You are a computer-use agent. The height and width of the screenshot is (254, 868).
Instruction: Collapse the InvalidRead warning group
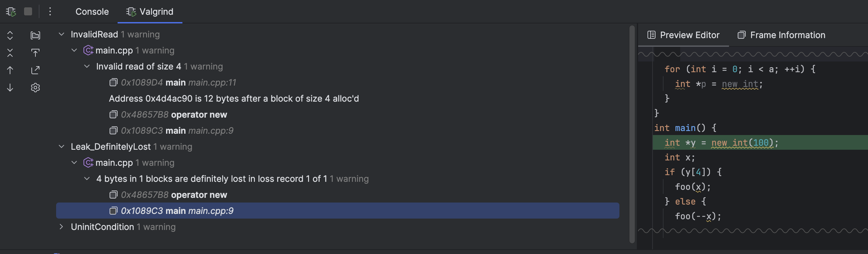click(x=61, y=34)
